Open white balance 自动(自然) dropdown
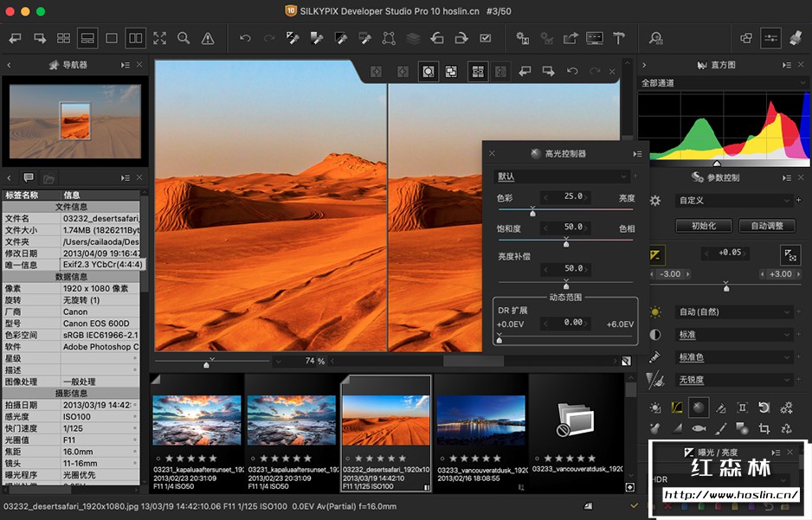 [x=734, y=312]
